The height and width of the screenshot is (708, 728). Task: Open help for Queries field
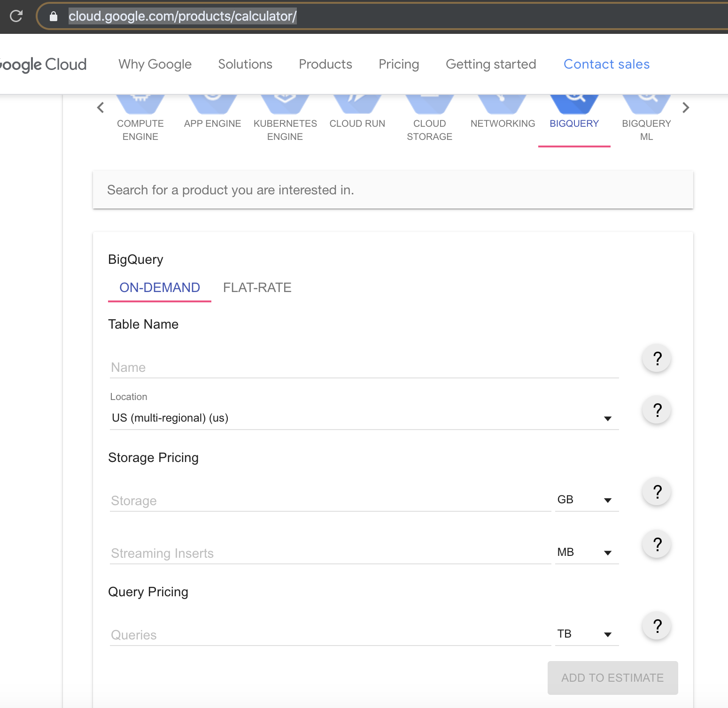tap(657, 626)
